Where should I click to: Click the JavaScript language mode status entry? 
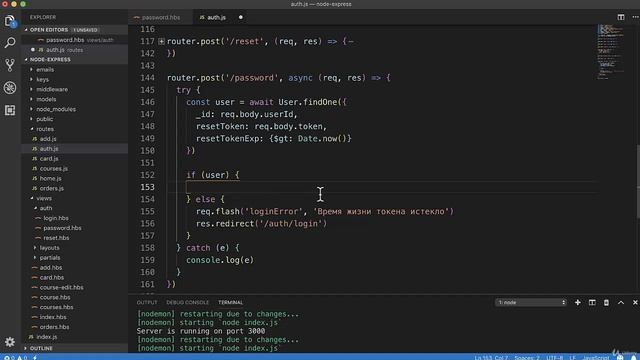tap(596, 358)
